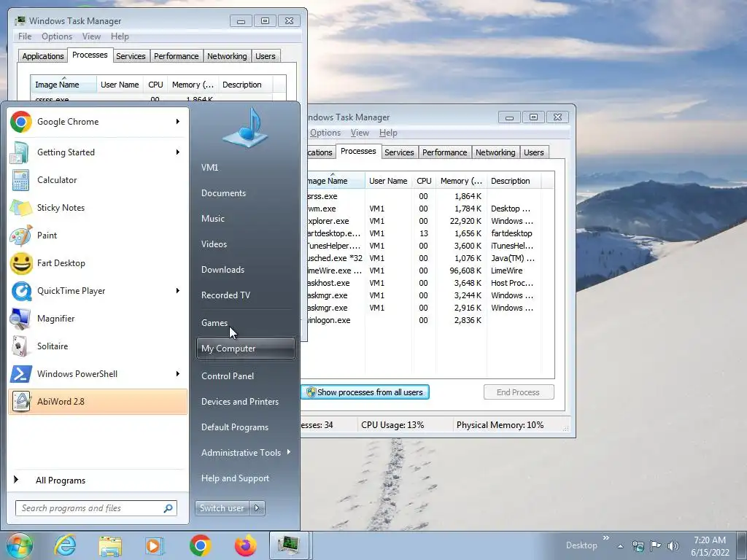
Task: Click the Windows Start orb
Action: pos(19,545)
